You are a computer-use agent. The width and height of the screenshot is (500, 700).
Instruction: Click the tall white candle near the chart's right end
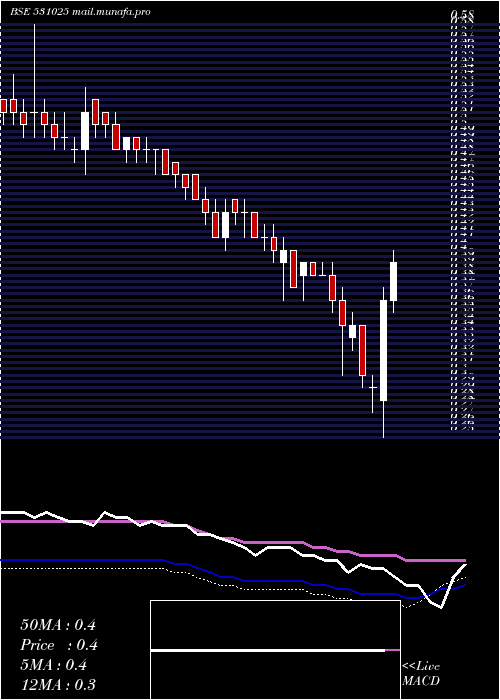pyautogui.click(x=383, y=350)
